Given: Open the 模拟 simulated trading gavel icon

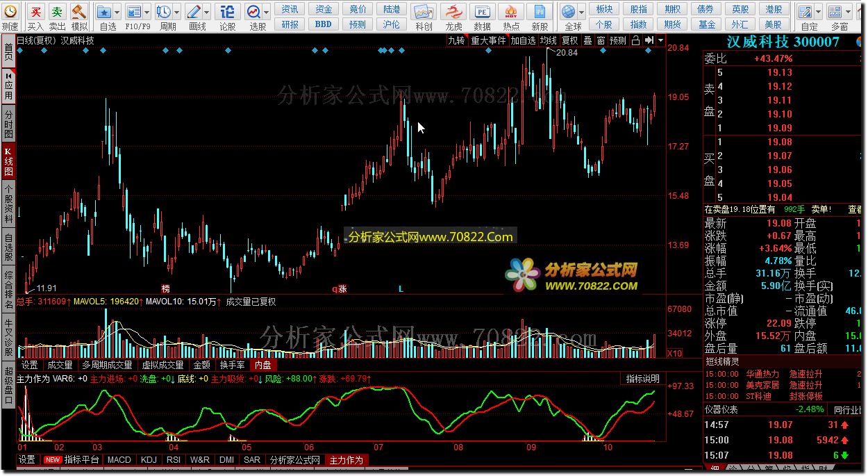Looking at the screenshot, I should click(x=78, y=12).
